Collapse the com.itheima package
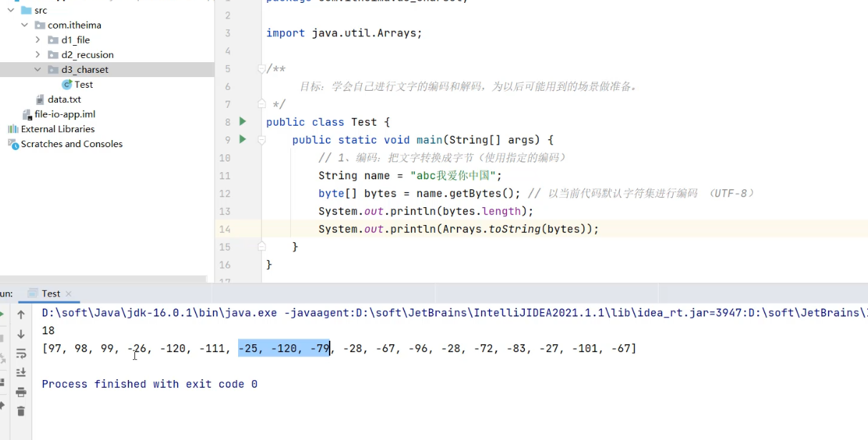The image size is (868, 440). pos(24,25)
